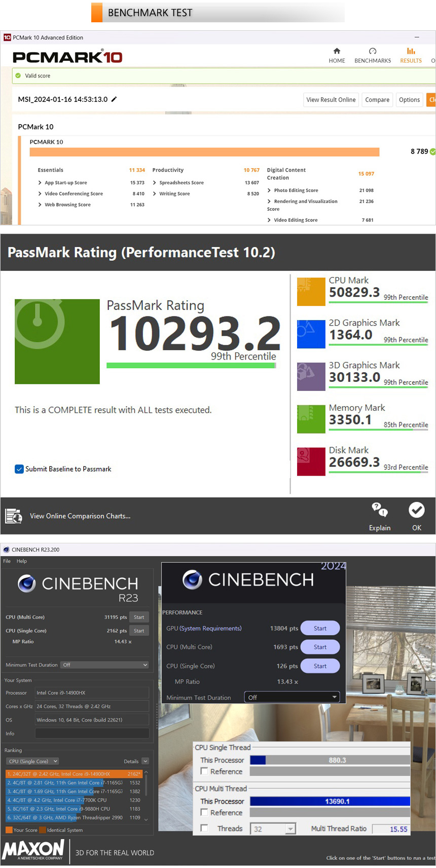Open Minimum Test Duration dropdown in Cinebench 2024
The width and height of the screenshot is (436, 868).
tap(293, 697)
